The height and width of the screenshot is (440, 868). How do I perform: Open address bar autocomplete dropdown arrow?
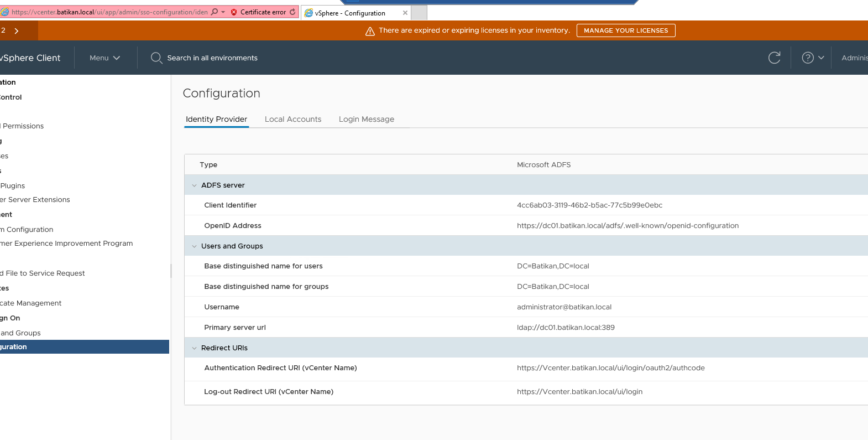223,12
